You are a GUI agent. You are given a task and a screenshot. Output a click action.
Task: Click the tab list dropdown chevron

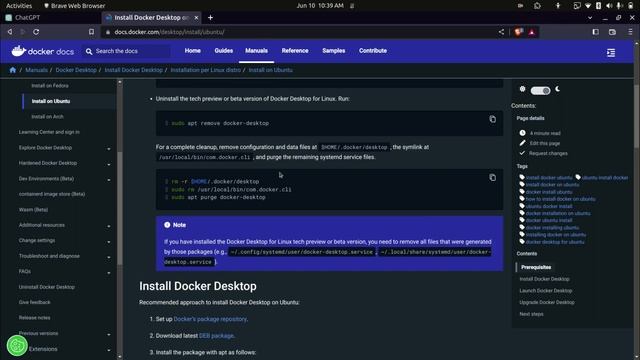[590, 18]
